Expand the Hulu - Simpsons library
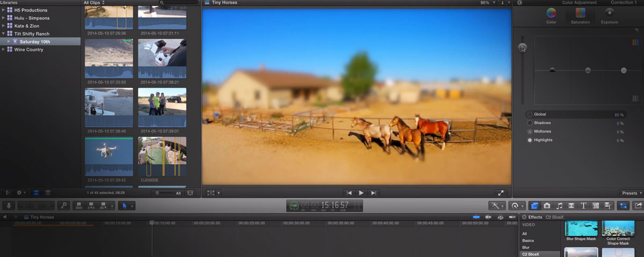 point(4,18)
